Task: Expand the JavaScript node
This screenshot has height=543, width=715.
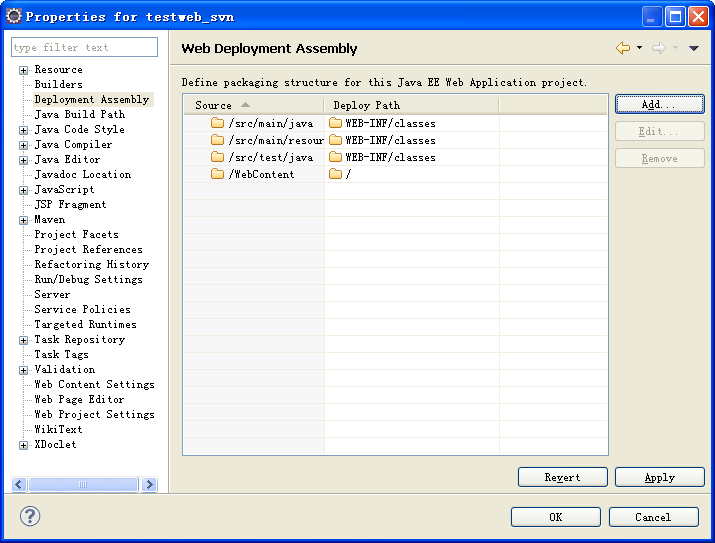Action: point(23,191)
